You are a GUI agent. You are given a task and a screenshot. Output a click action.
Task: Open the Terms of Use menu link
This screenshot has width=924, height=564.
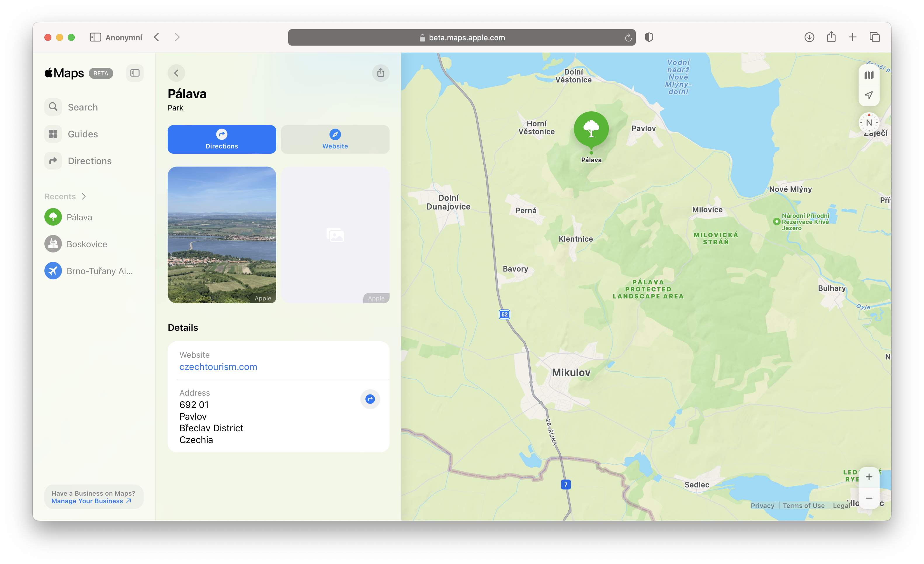point(804,506)
